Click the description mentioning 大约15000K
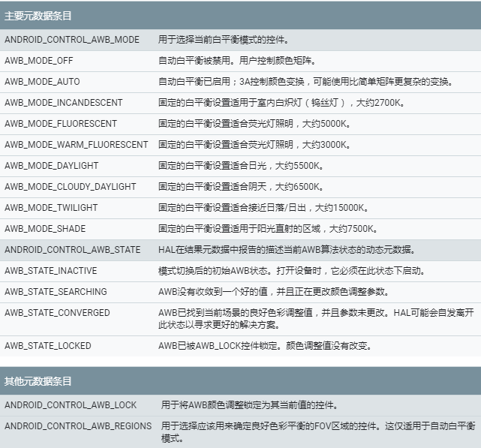Screen dimensions: 481x448 263,208
